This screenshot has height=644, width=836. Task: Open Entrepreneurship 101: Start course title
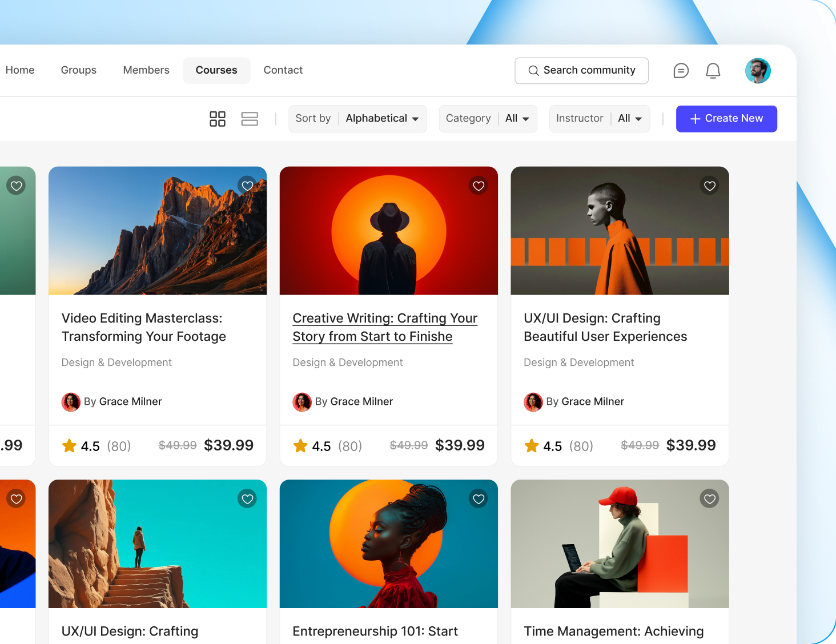tap(375, 631)
